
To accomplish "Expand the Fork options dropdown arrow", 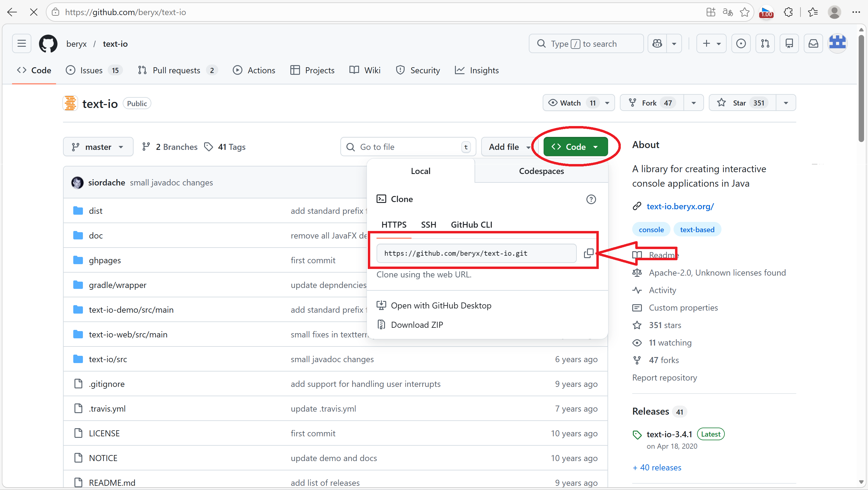I will (693, 103).
